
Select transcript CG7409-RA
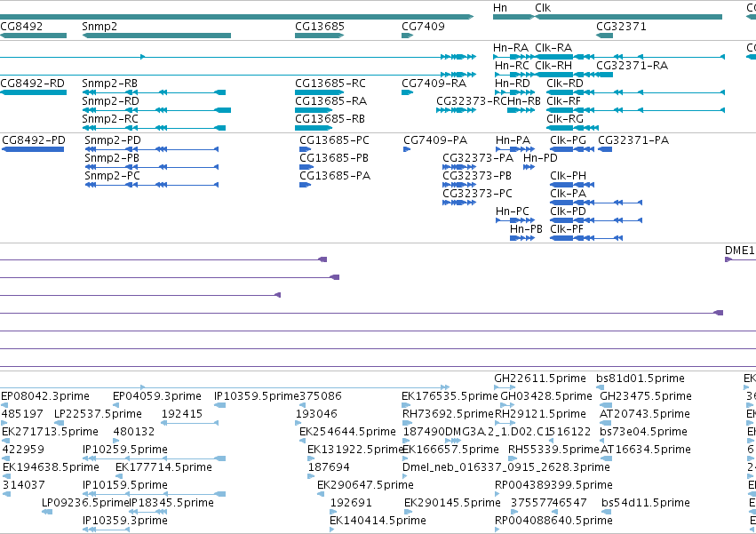434,84
